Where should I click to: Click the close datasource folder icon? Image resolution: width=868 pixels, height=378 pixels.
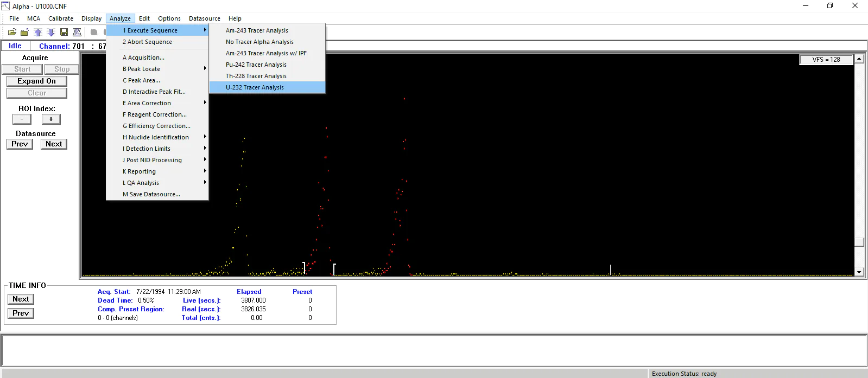[24, 32]
